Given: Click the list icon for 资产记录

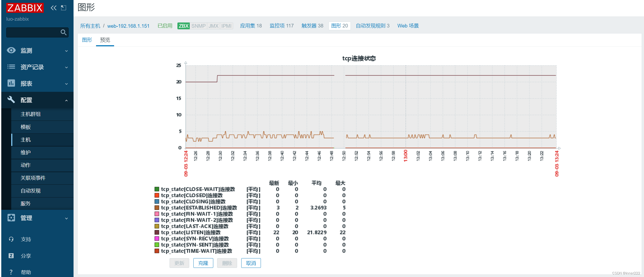Looking at the screenshot, I should [11, 67].
